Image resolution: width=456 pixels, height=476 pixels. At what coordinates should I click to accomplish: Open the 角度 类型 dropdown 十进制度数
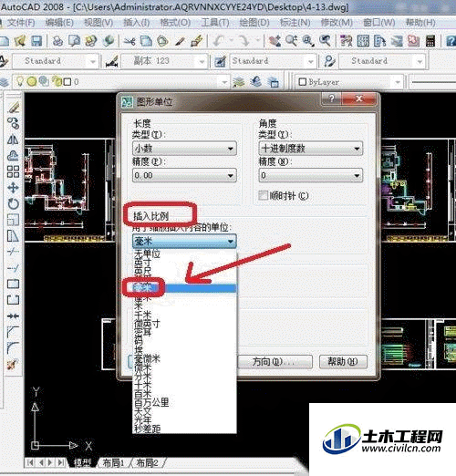pyautogui.click(x=311, y=149)
